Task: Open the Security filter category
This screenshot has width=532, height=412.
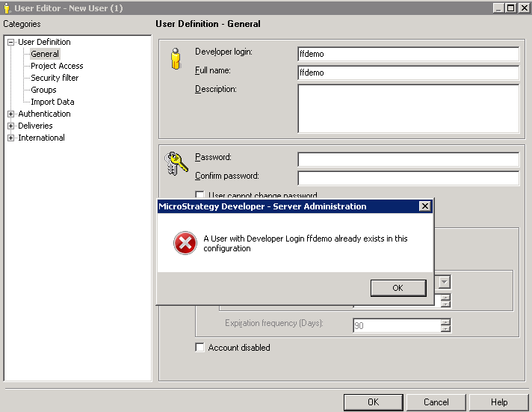Action: coord(55,78)
